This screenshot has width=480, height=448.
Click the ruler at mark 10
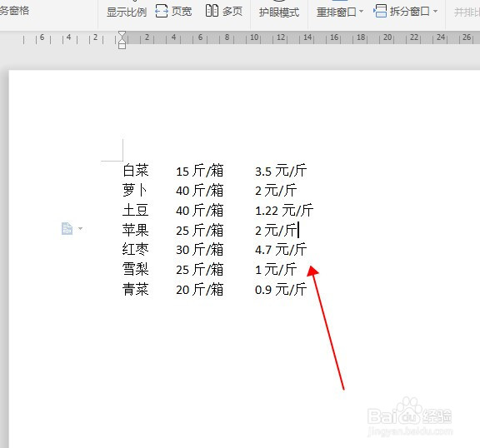[254, 37]
